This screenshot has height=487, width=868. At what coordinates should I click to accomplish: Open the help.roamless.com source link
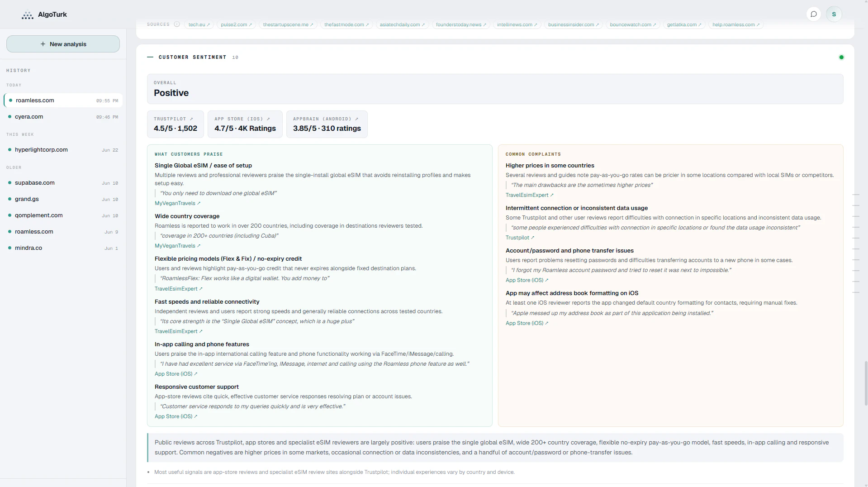(736, 24)
